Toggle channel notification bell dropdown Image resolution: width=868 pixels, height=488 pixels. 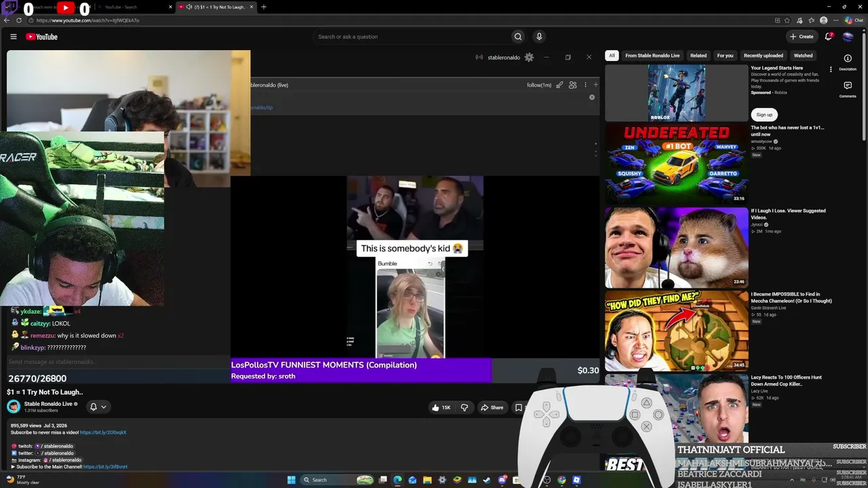tap(98, 407)
